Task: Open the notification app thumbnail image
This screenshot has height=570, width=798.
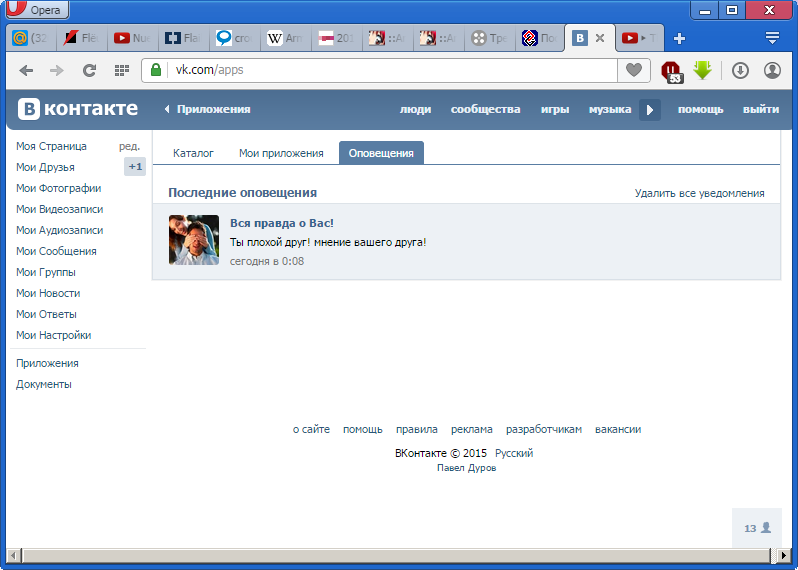Action: point(194,240)
